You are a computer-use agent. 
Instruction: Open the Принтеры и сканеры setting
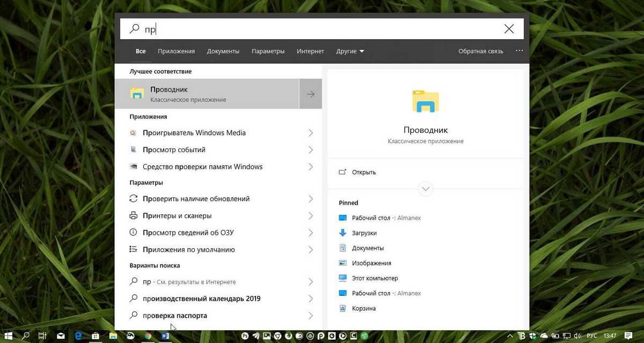pos(177,215)
